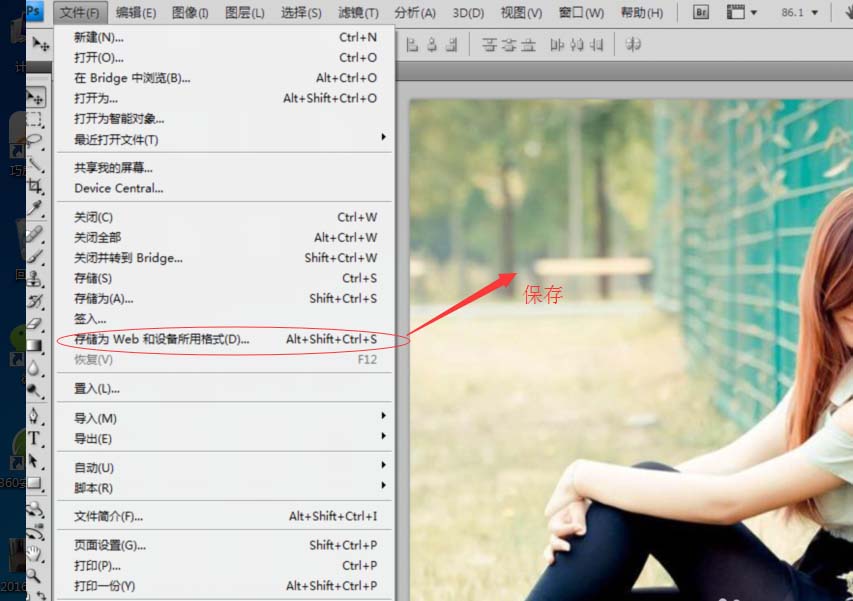Open the 窗口(W) menu
Image resolution: width=853 pixels, height=601 pixels.
pyautogui.click(x=581, y=13)
